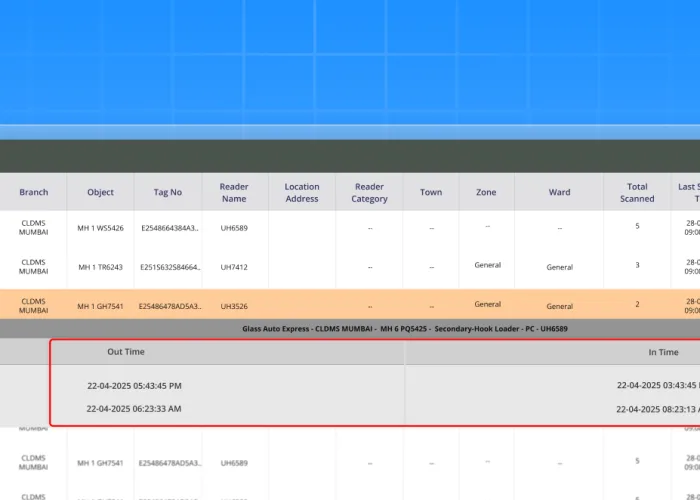Select the Ward column header
Viewport: 700px width, 500px height.
coord(559,192)
